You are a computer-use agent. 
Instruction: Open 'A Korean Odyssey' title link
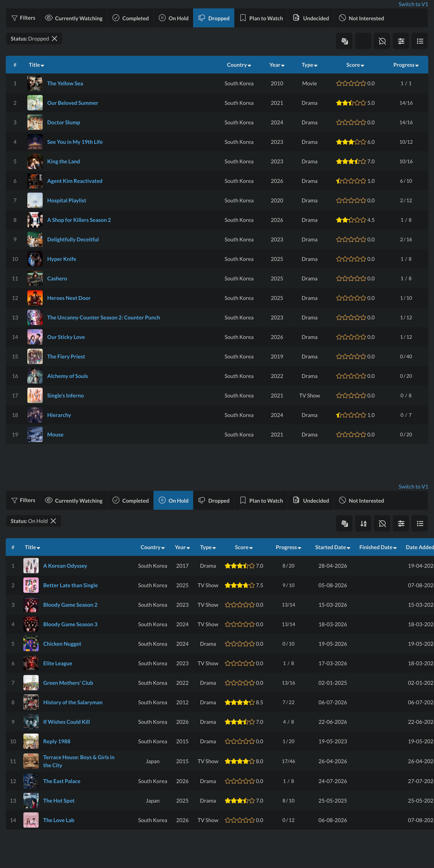coord(65,566)
